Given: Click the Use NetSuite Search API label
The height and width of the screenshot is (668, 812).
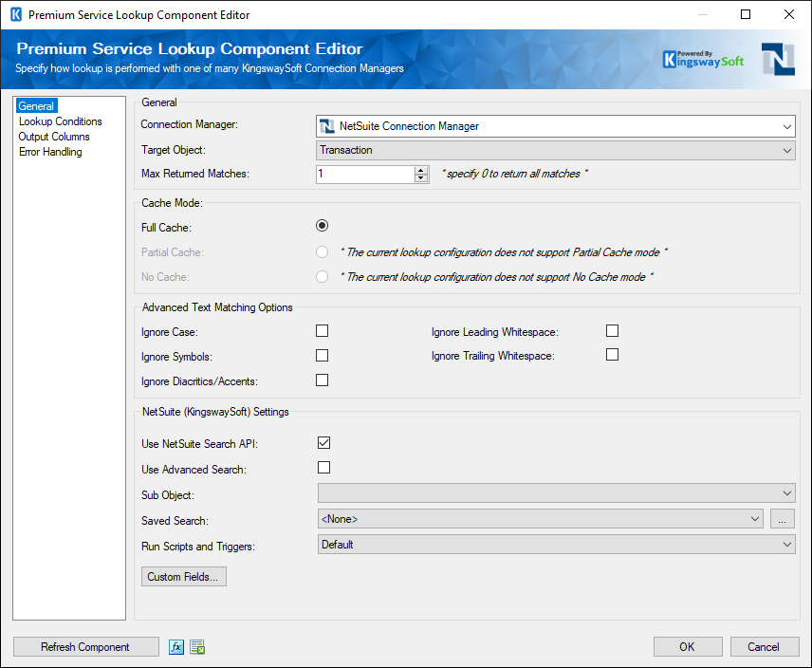Looking at the screenshot, I should [x=199, y=444].
